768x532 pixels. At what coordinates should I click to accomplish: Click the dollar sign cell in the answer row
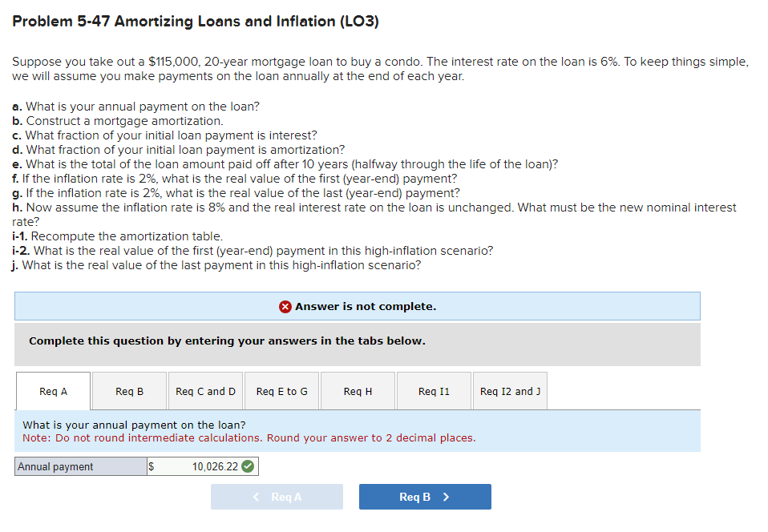150,465
